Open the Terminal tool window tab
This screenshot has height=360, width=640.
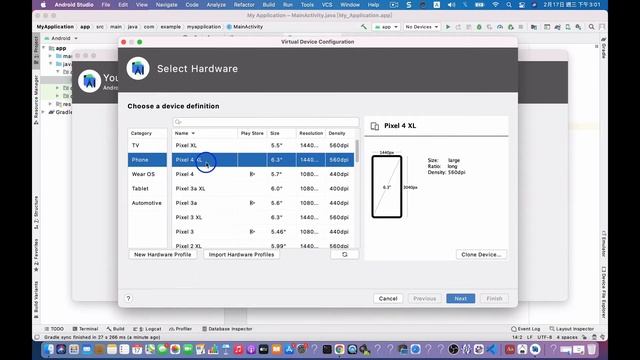(85, 329)
